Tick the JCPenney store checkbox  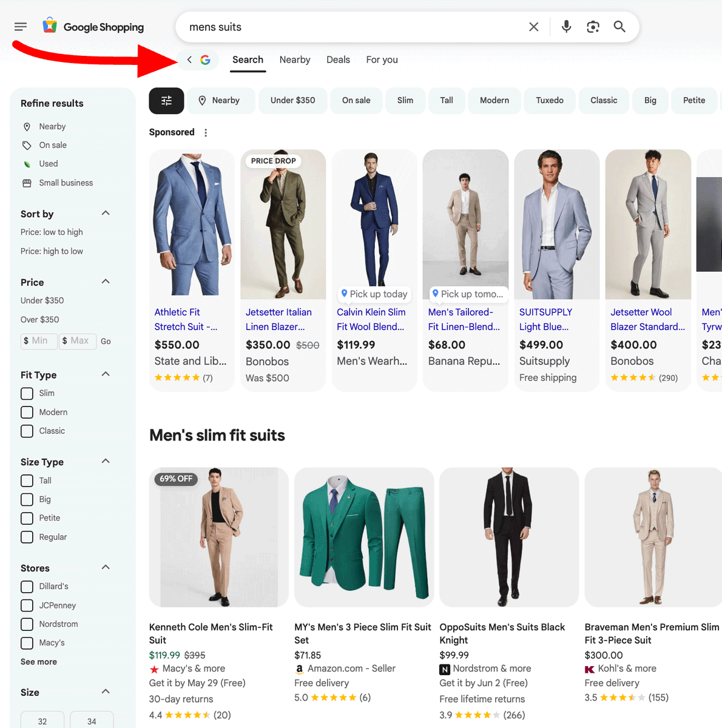pyautogui.click(x=27, y=605)
